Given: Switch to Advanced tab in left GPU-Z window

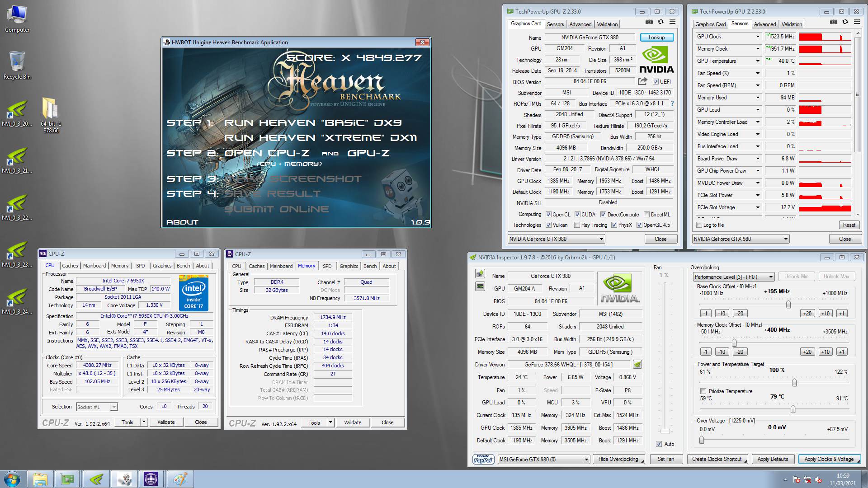Looking at the screenshot, I should coord(580,24).
